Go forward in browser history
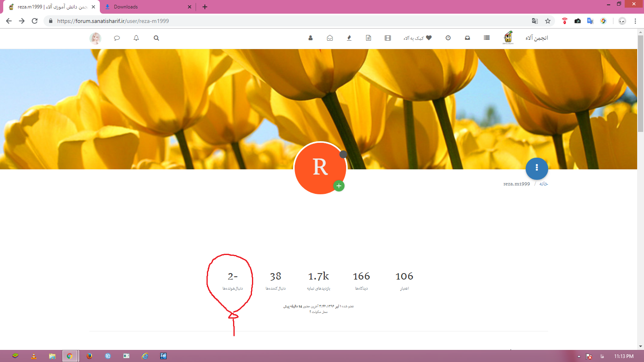Screen dimensions: 644x362 [22, 21]
